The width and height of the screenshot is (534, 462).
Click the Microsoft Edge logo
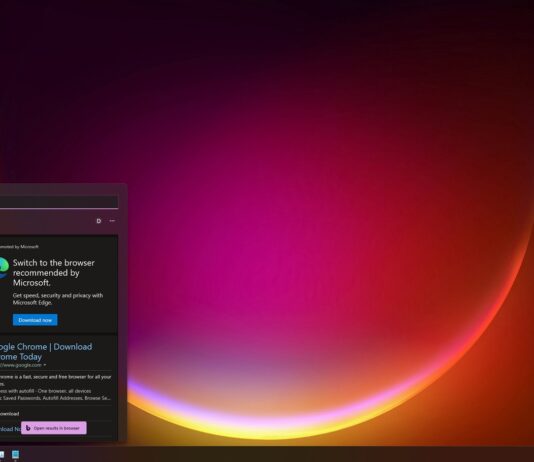coord(3,268)
